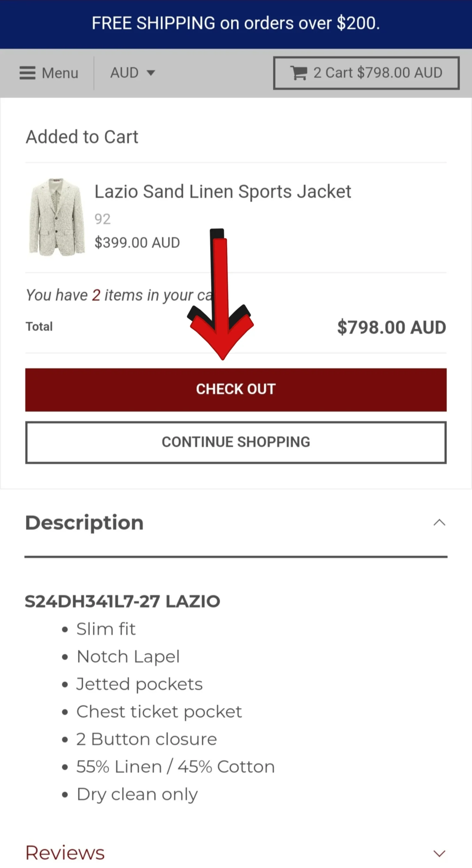Click the FREE SHIPPING banner
This screenshot has width=472, height=868.
pyautogui.click(x=236, y=23)
